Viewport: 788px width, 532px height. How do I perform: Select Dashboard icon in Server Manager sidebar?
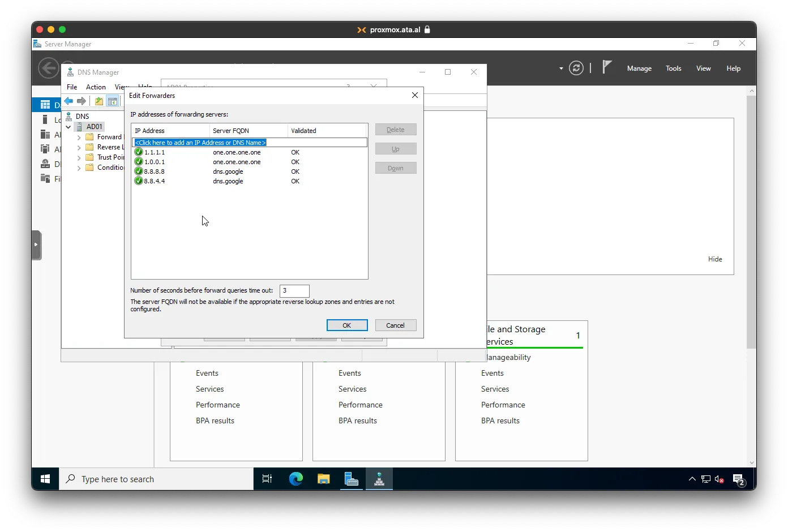pos(45,105)
